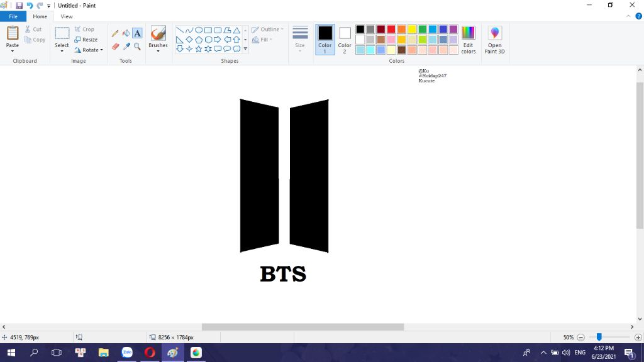Select the Pencil tool
This screenshot has width=644, height=362.
coord(115,33)
